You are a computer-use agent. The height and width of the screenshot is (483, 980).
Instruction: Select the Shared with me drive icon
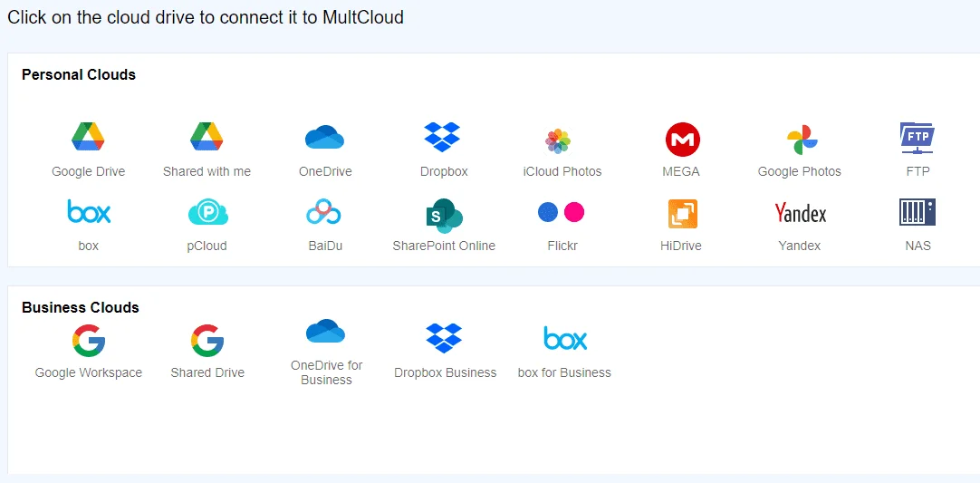pyautogui.click(x=207, y=137)
